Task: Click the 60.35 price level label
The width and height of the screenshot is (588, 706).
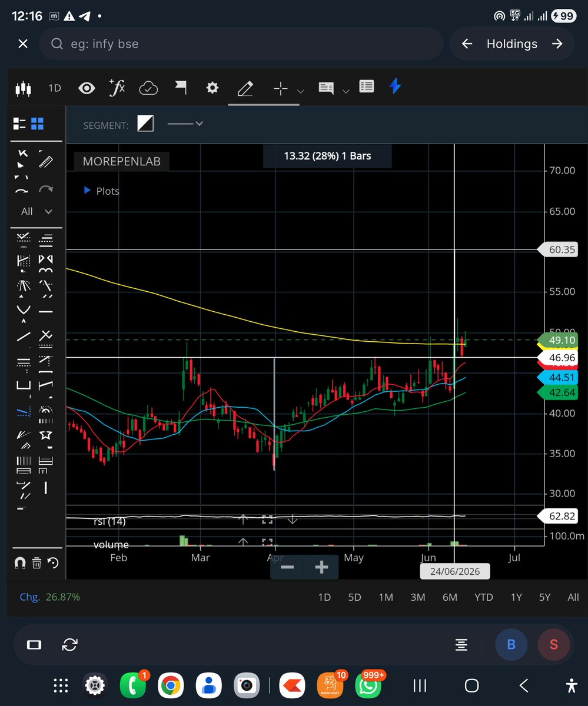Action: point(559,249)
